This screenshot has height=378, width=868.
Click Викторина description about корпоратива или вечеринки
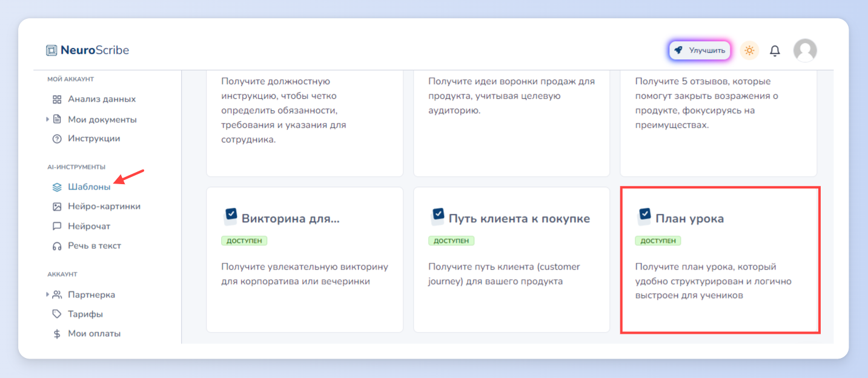click(305, 274)
